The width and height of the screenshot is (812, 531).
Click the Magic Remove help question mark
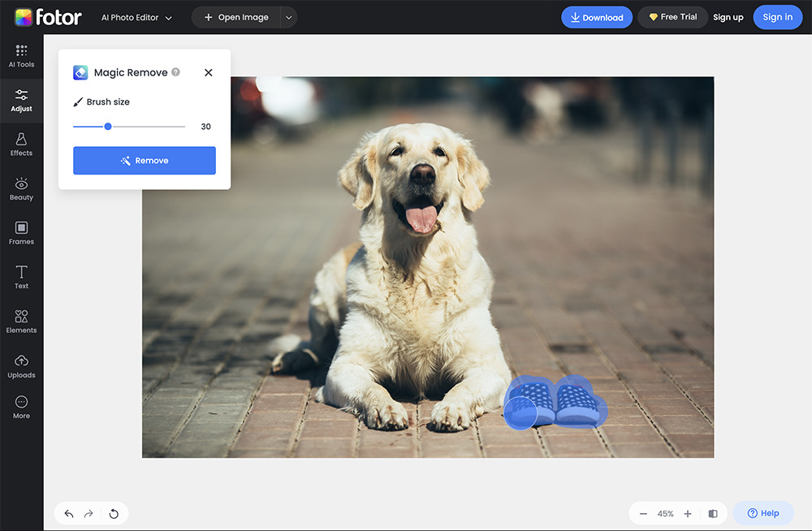pos(175,72)
